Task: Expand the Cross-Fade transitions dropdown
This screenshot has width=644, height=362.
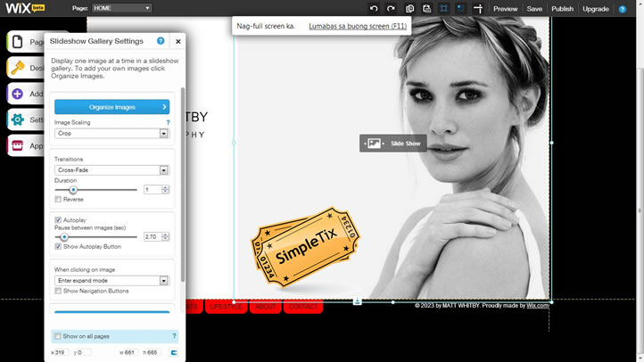Action: tap(111, 169)
